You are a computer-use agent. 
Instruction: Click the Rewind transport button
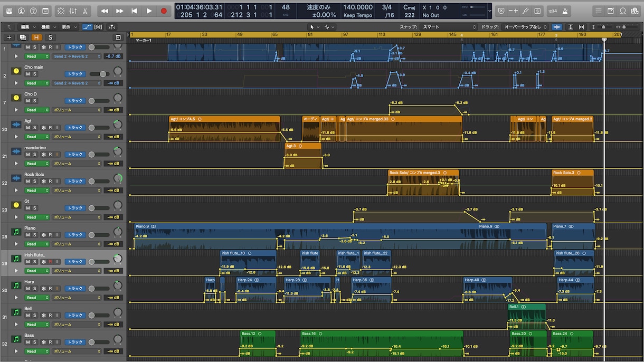click(x=105, y=11)
